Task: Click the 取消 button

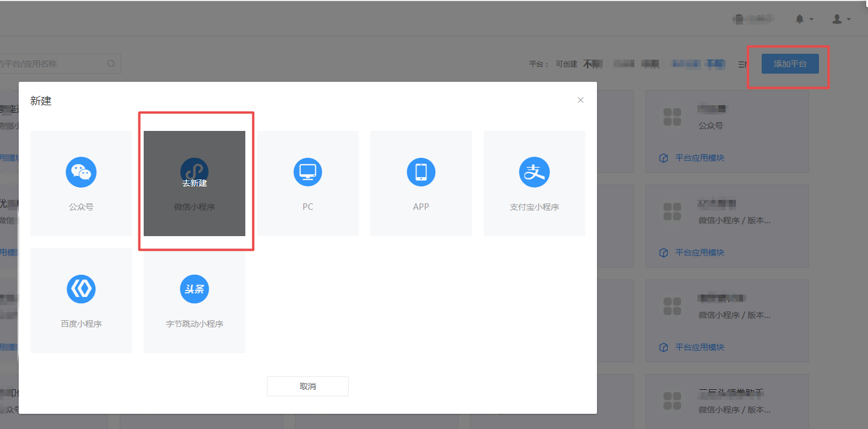Action: point(308,386)
